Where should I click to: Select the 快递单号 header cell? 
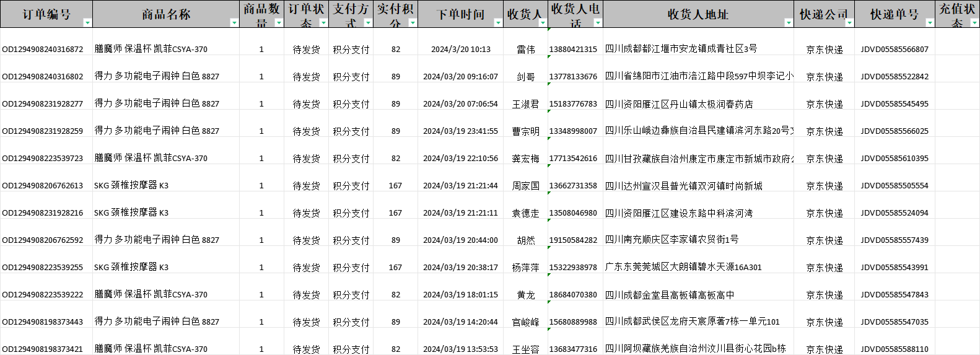pyautogui.click(x=895, y=14)
